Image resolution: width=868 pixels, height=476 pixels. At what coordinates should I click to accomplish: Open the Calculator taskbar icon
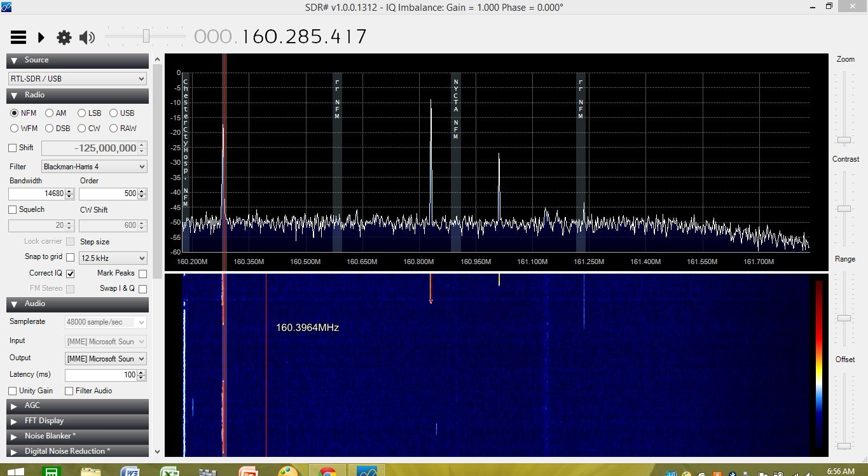click(x=52, y=472)
